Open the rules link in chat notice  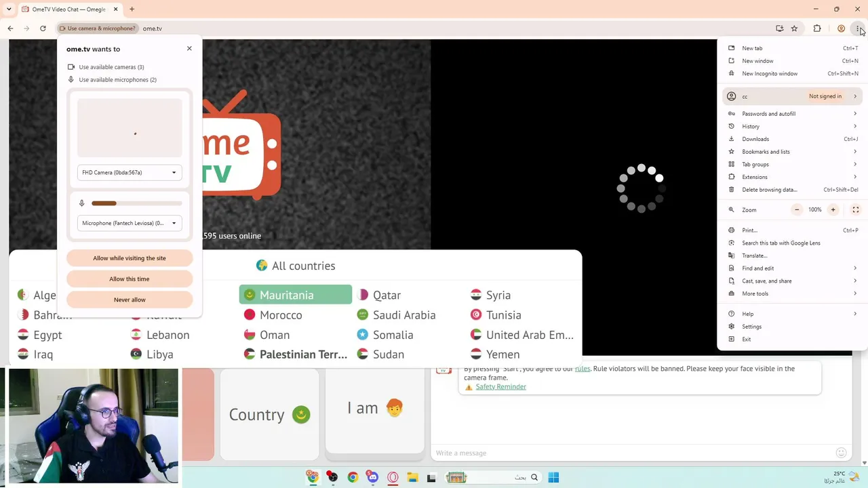[583, 369]
